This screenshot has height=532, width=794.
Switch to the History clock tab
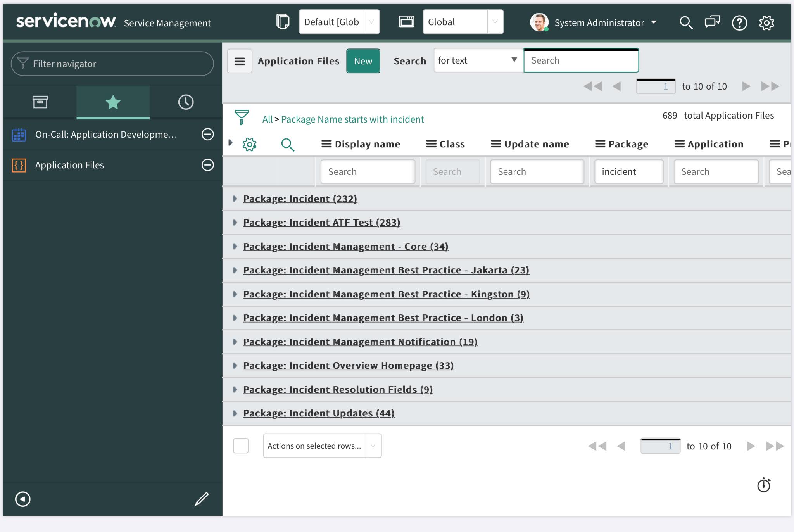click(x=185, y=102)
